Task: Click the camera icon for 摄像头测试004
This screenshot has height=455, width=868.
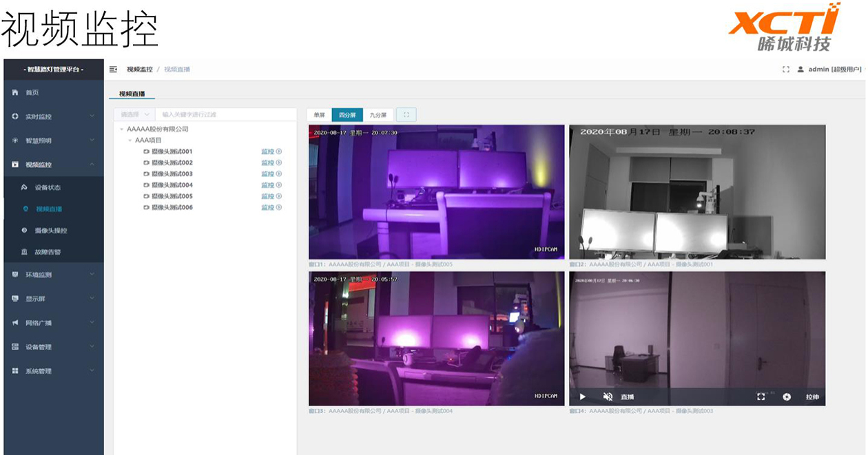Action: [146, 185]
